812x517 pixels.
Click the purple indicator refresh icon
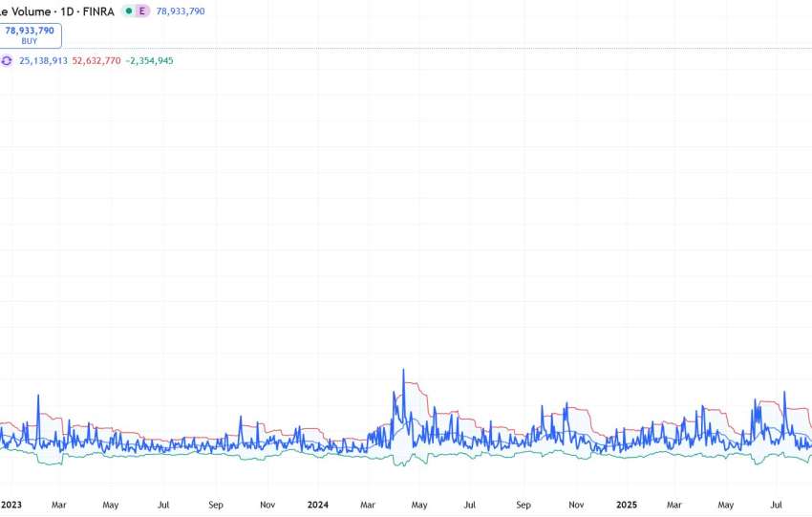click(x=7, y=60)
